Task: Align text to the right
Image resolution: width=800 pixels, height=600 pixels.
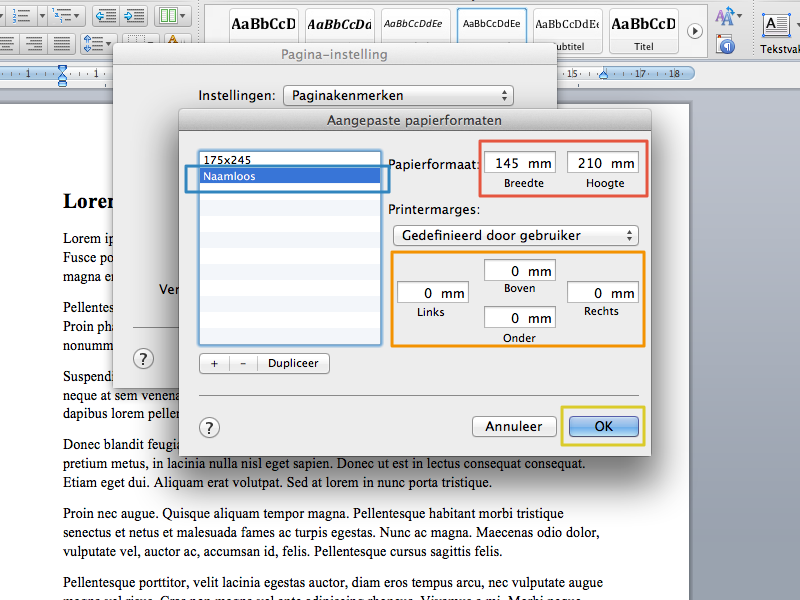Action: pyautogui.click(x=34, y=43)
